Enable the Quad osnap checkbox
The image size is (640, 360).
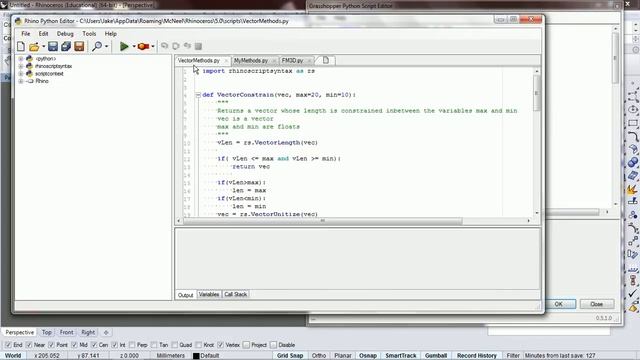[x=175, y=345]
